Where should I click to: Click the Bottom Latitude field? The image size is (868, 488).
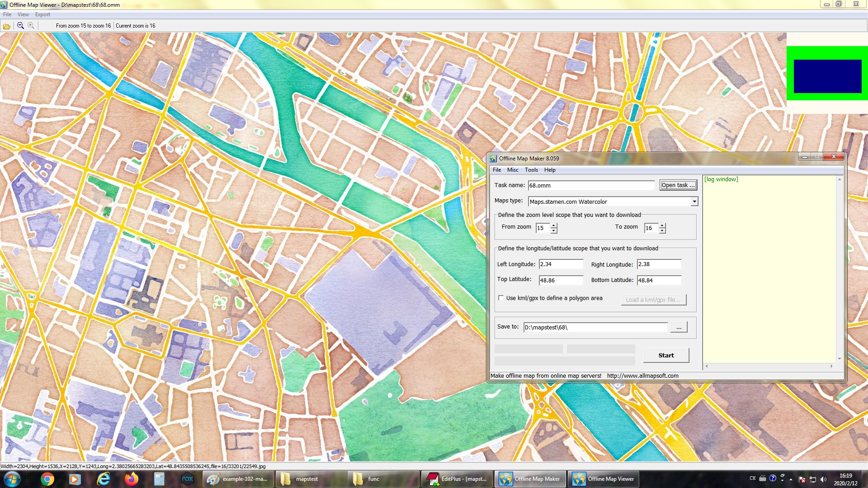659,280
